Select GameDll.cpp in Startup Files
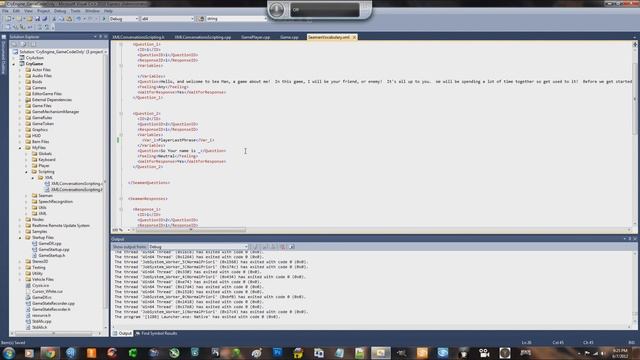Image resolution: width=640 pixels, height=360 pixels. 50,243
